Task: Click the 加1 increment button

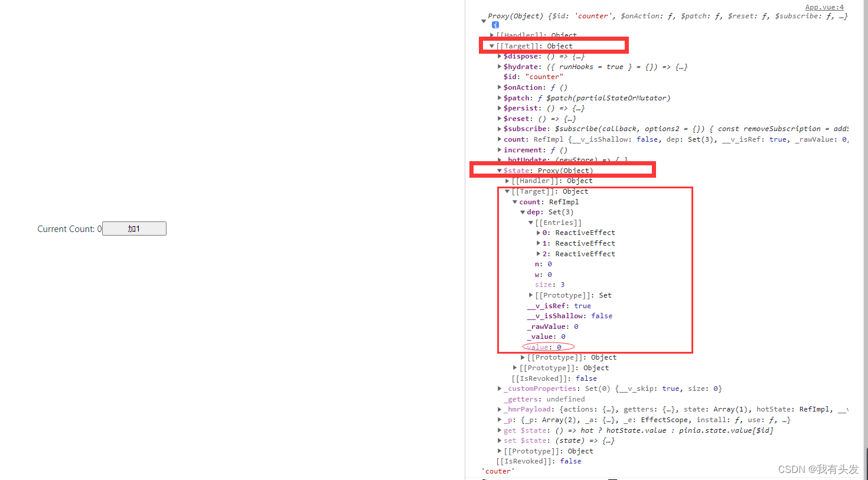Action: coord(134,228)
